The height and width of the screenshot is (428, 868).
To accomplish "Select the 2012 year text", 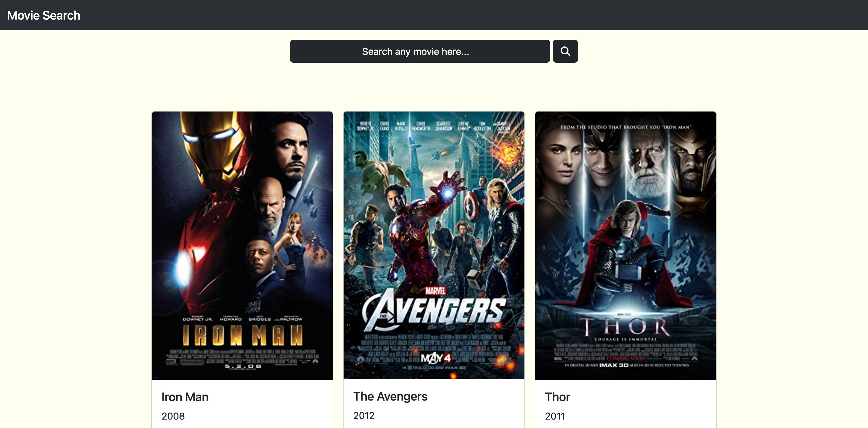I will pos(363,416).
